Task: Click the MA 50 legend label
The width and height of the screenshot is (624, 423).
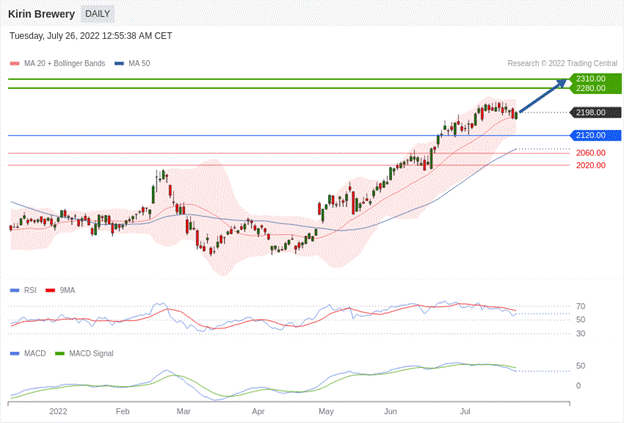Action: coord(139,63)
